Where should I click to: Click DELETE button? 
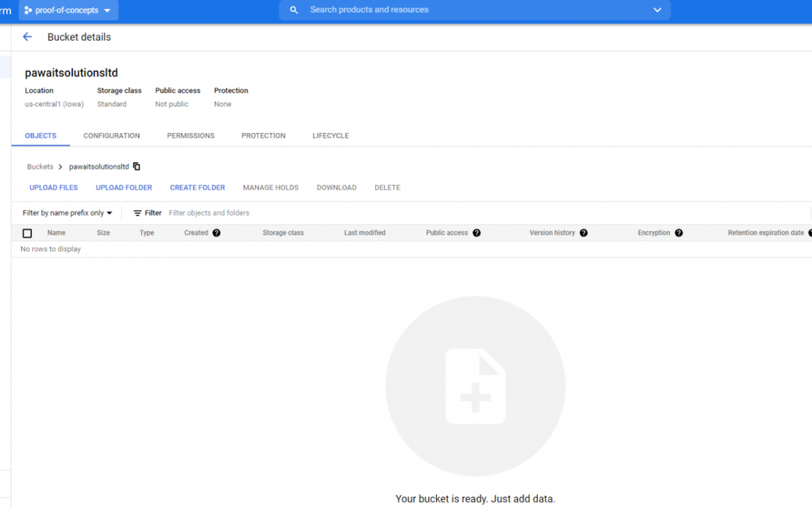point(387,187)
